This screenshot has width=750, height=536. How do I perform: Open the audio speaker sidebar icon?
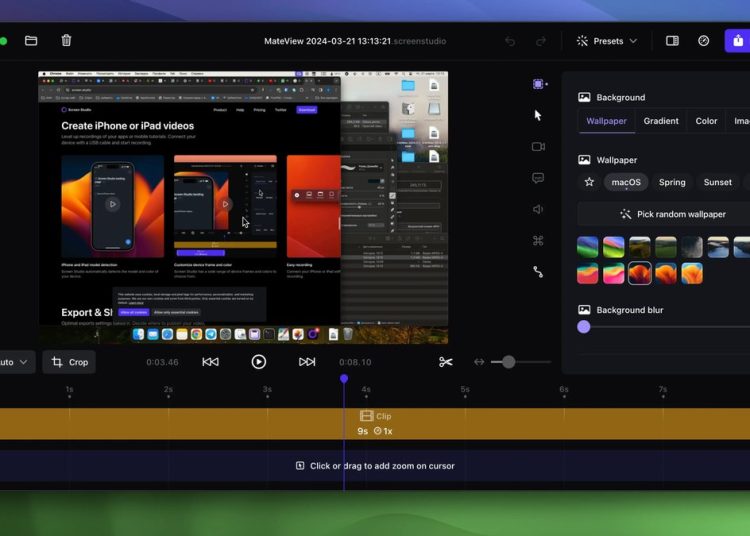point(538,209)
